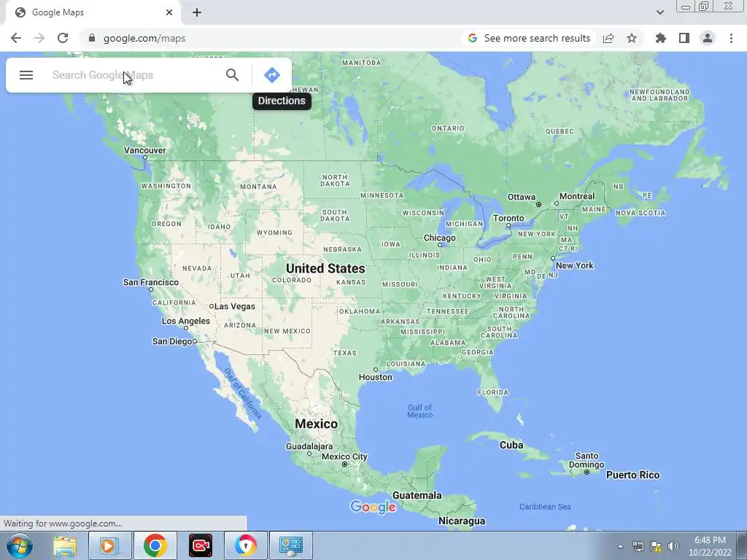Click Montreal on the map

click(577, 196)
